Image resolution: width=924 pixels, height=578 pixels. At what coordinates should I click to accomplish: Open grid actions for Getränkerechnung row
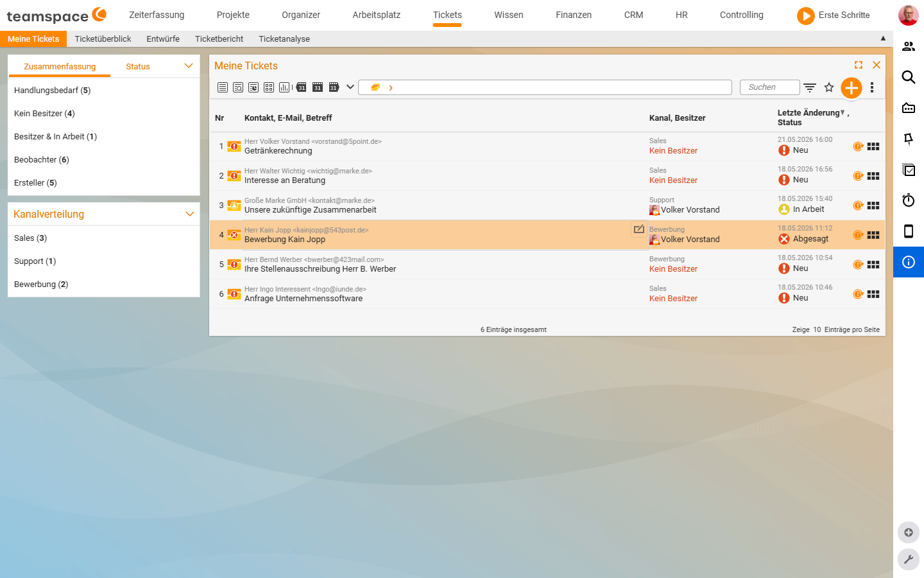(x=873, y=146)
